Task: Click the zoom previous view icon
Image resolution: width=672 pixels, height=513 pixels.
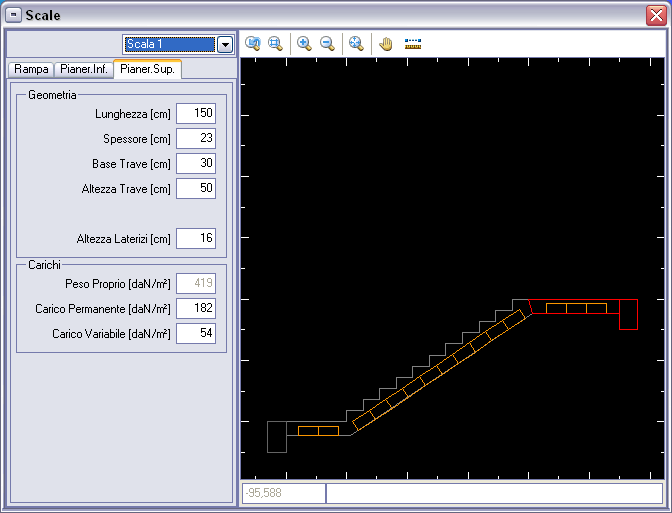Action: [x=253, y=44]
